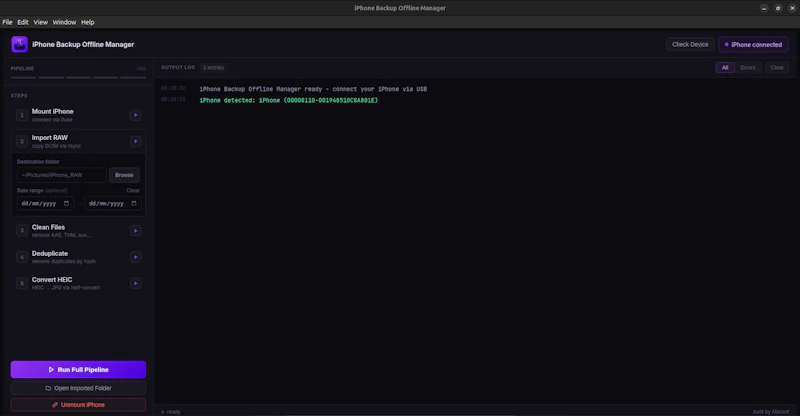Select the Convert HEIC step title
The width and height of the screenshot is (800, 416).
point(52,280)
